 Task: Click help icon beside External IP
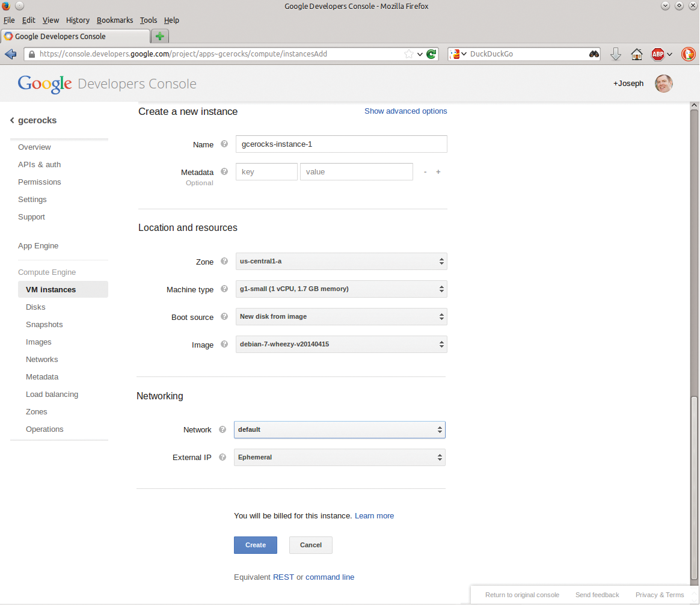(x=223, y=457)
